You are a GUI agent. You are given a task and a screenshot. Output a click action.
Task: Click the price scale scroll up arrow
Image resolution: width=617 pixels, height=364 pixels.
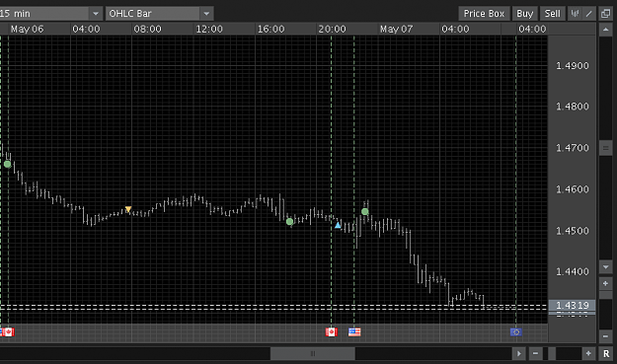click(605, 30)
